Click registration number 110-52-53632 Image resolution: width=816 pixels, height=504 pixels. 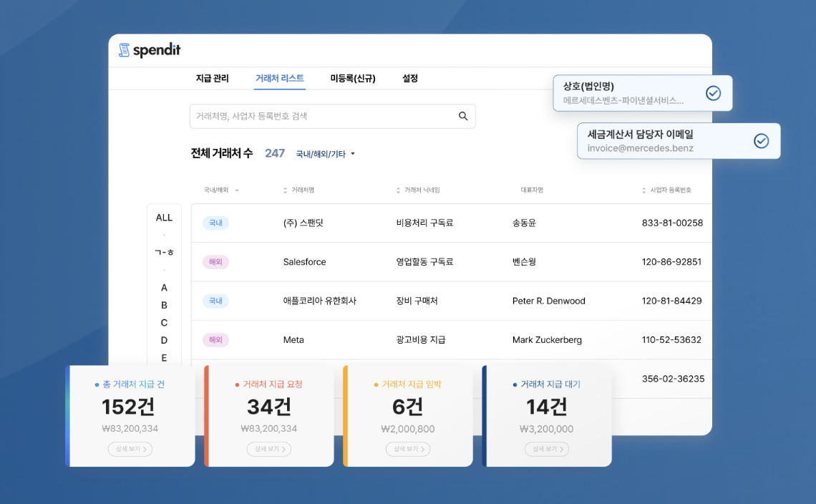click(671, 340)
